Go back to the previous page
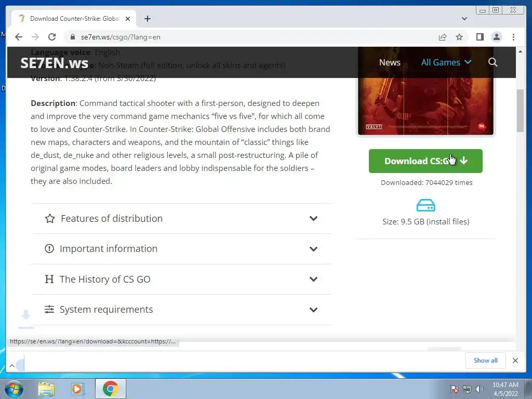 pos(19,37)
